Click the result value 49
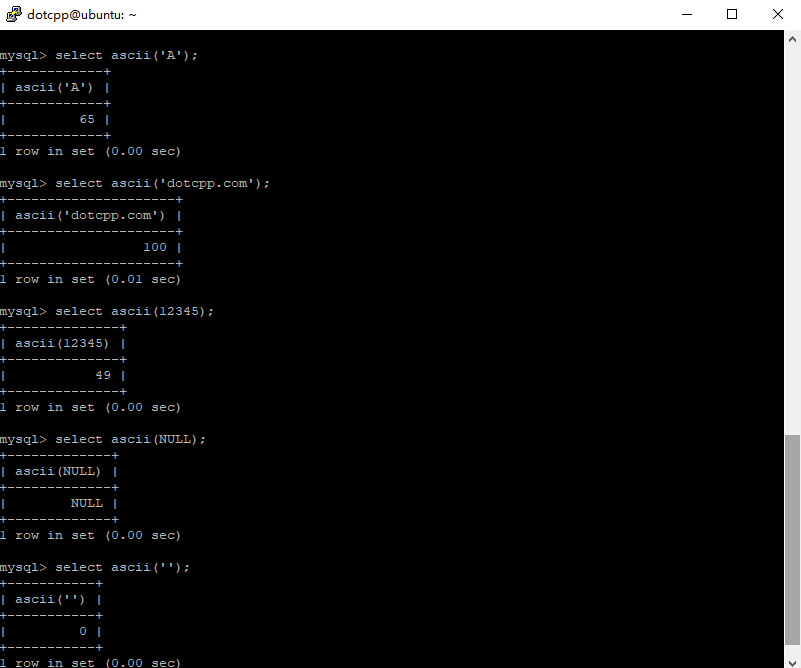Viewport: 801px width, 668px height. [102, 374]
